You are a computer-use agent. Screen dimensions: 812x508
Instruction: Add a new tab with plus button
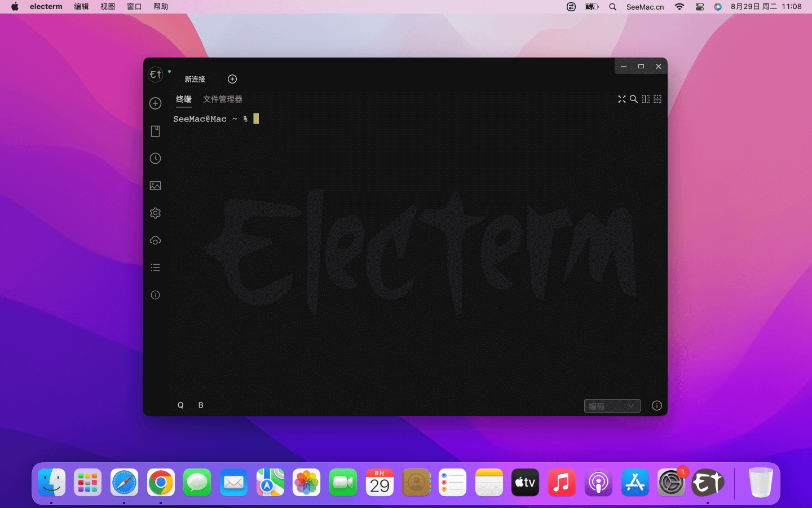[232, 79]
